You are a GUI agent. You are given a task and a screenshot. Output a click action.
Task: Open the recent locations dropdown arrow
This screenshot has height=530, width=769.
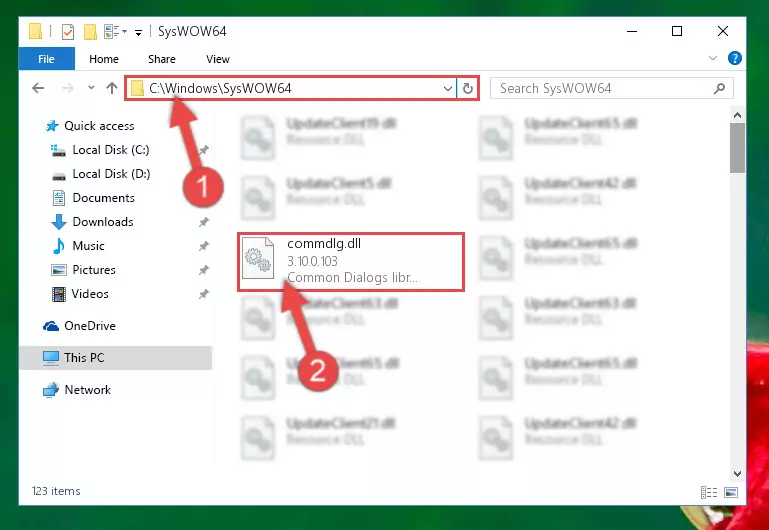click(91, 88)
